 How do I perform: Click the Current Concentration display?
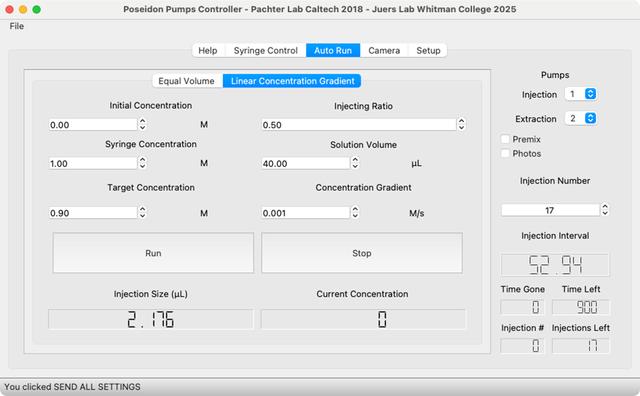click(363, 319)
